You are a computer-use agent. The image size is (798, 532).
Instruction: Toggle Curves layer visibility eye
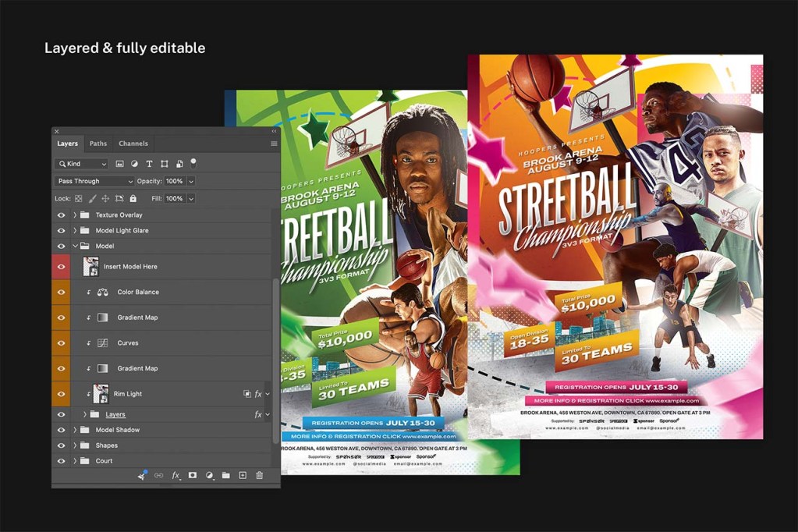tap(61, 343)
